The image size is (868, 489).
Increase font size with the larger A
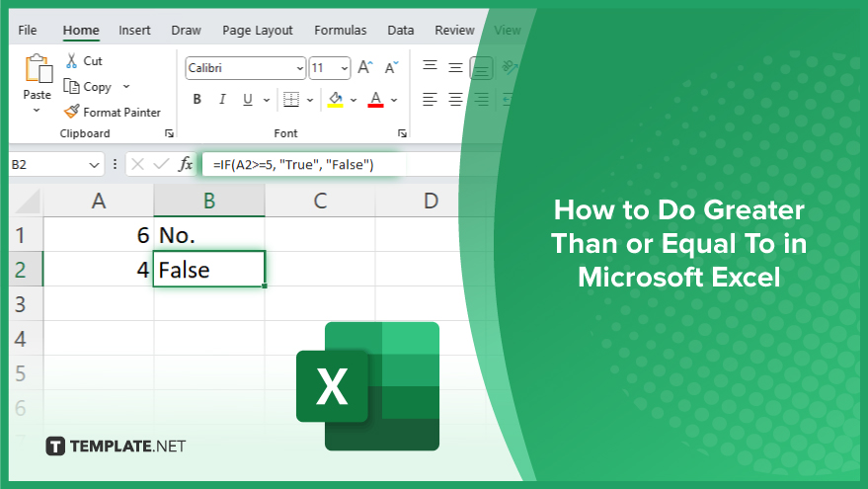365,67
